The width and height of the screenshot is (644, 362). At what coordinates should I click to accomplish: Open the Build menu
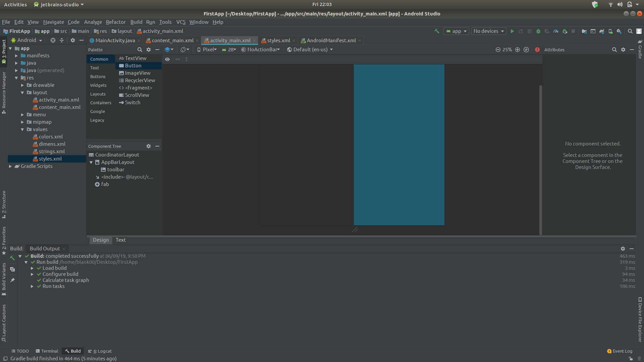tap(136, 22)
